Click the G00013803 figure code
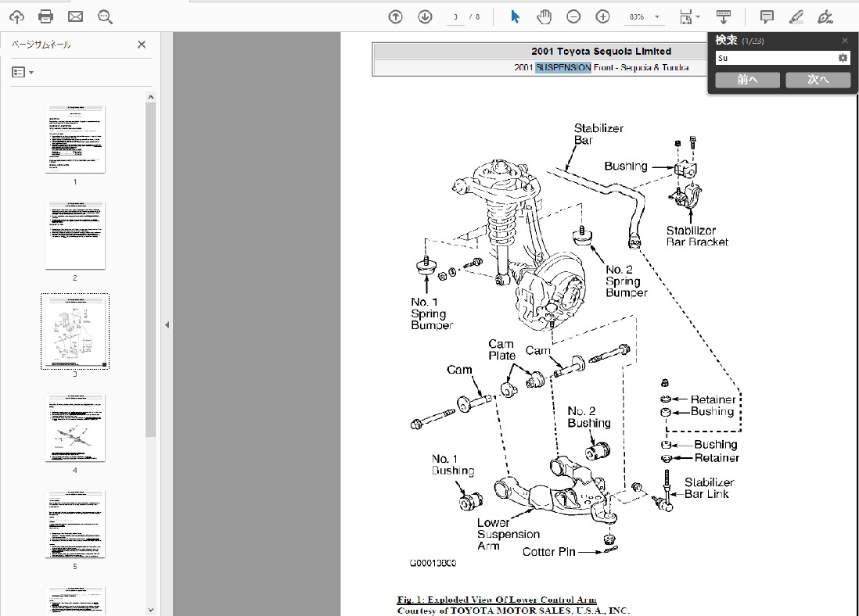 433,563
